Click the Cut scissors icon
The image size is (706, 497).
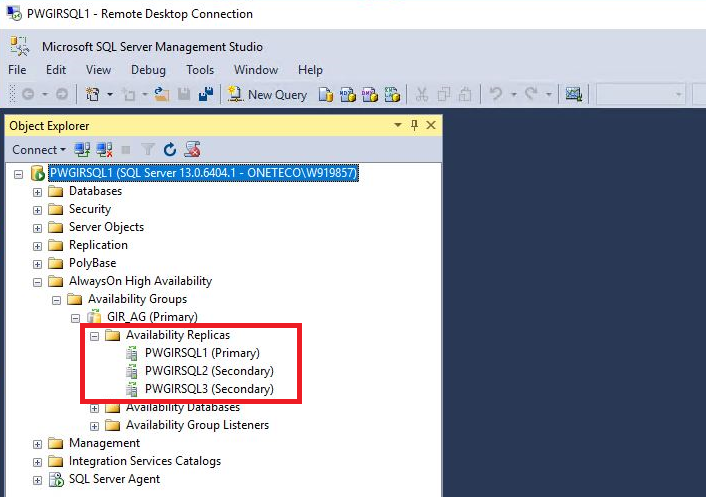click(422, 95)
